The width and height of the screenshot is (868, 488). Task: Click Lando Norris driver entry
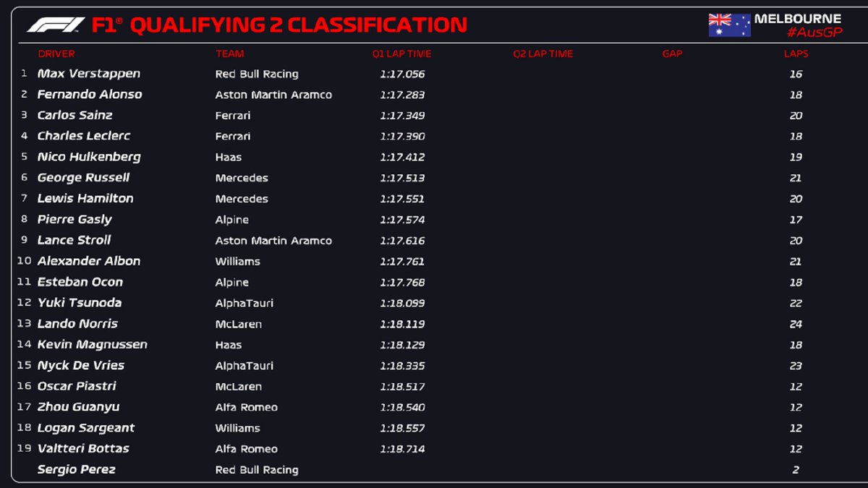(77, 324)
